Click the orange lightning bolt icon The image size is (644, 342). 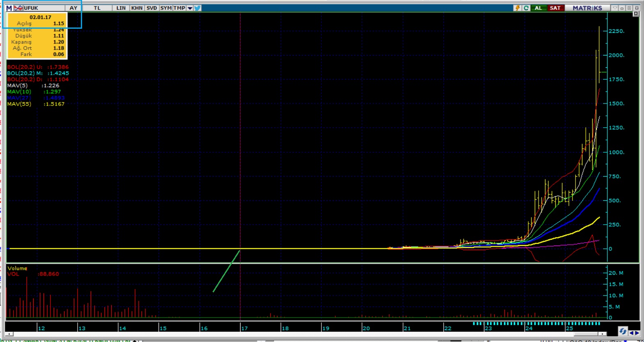pos(517,8)
